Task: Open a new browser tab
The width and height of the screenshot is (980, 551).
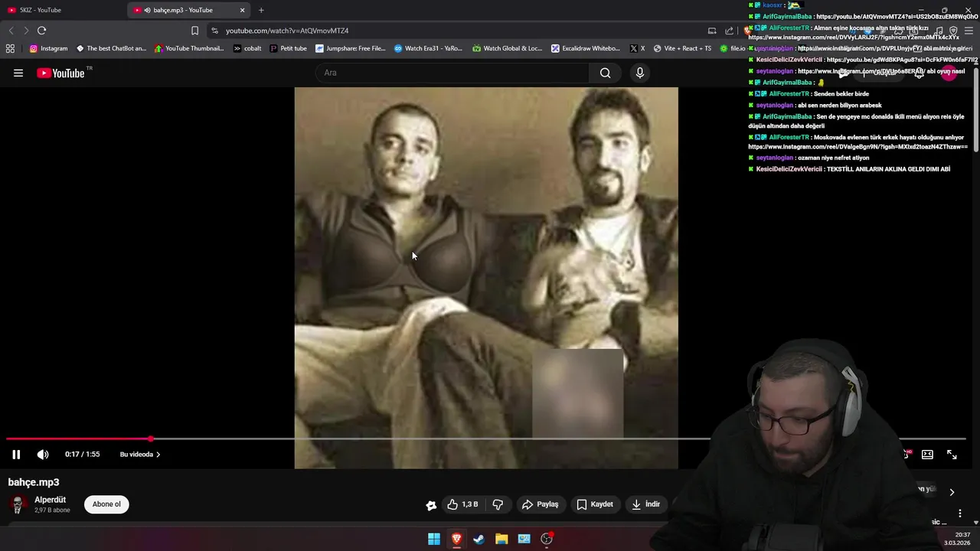Action: (x=261, y=10)
